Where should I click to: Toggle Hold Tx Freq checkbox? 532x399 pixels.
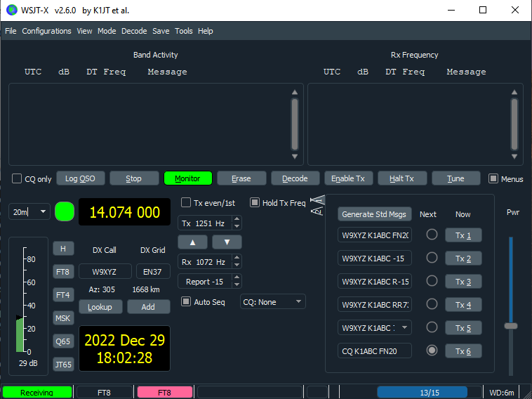(x=255, y=202)
